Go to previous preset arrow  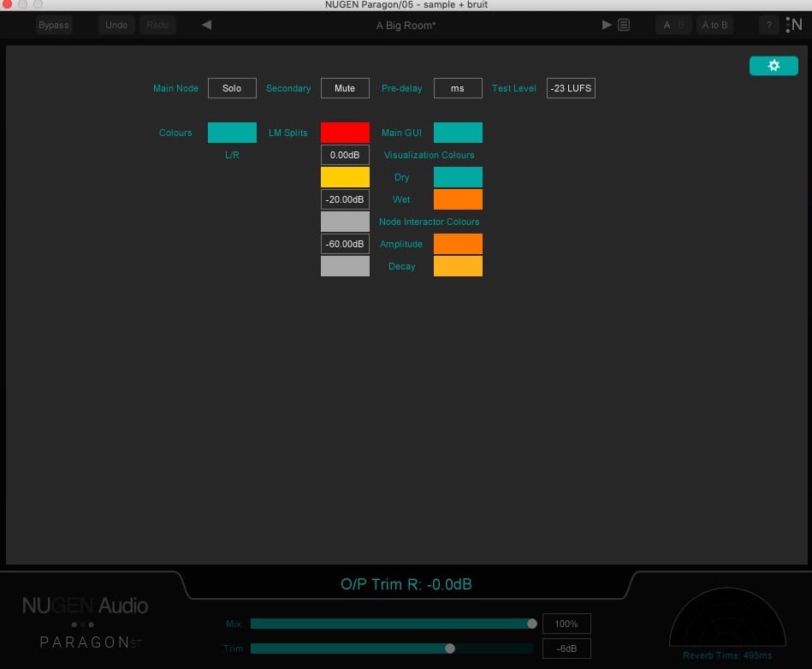206,25
